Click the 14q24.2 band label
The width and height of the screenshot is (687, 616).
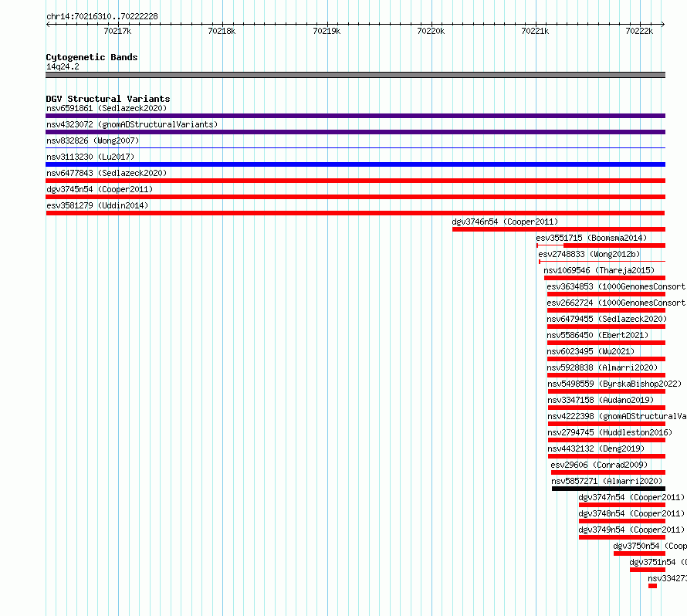[63, 66]
